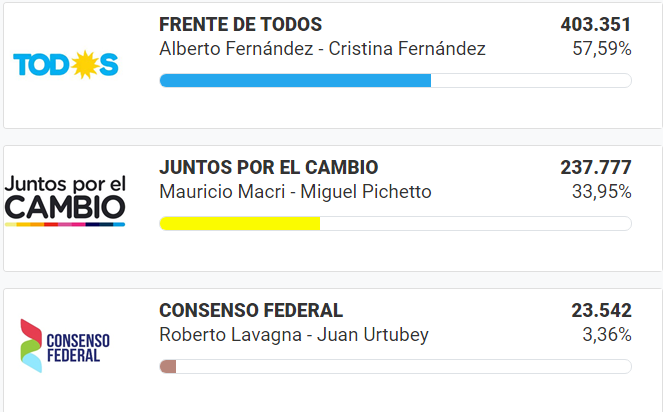Select the JUNTOS POR EL CAMBIO heading

pos(269,167)
